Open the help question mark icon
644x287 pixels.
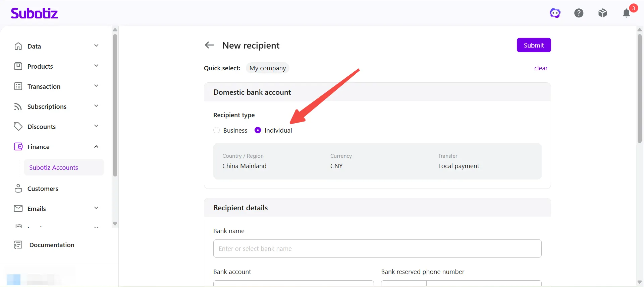(x=579, y=13)
